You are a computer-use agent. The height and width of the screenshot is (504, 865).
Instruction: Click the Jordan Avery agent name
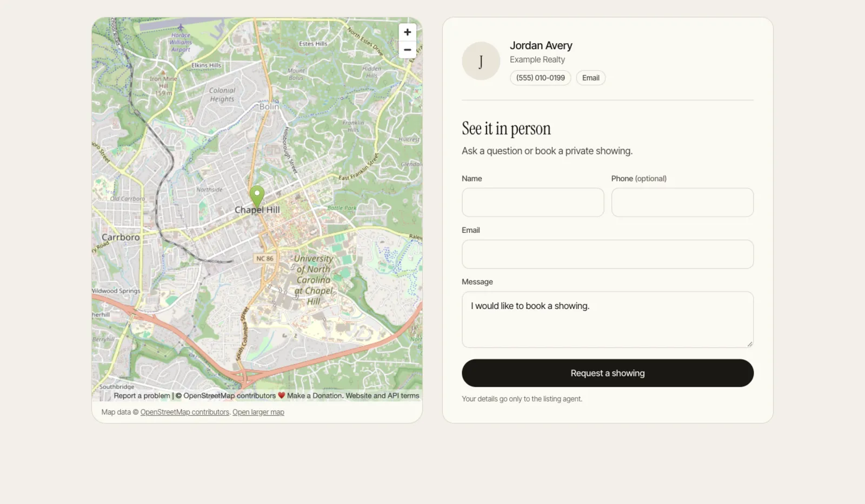coord(541,46)
